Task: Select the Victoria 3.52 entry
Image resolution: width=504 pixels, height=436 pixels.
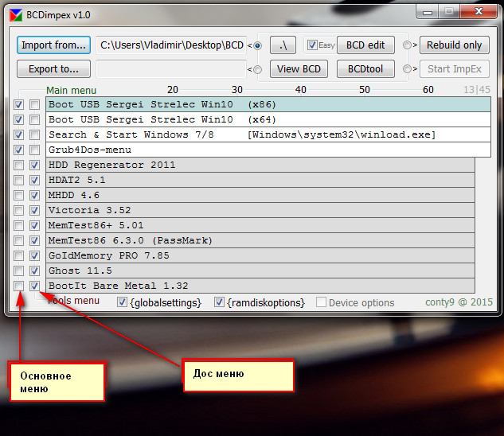Action: pos(260,210)
